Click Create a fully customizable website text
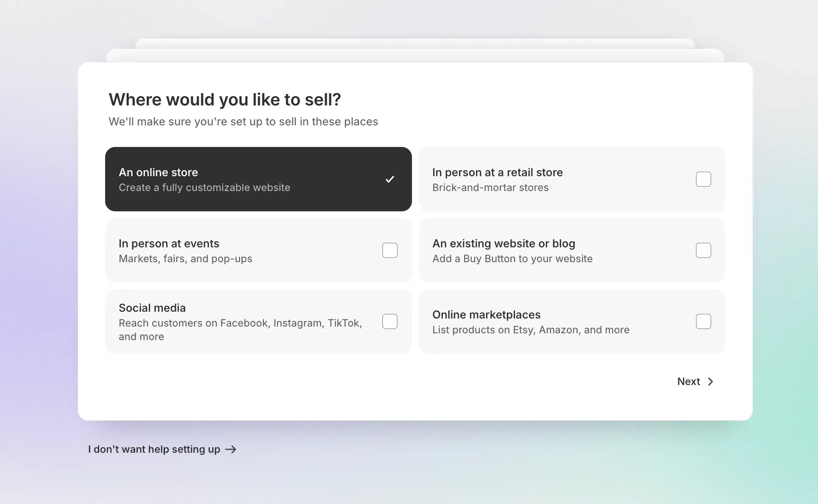 (204, 188)
